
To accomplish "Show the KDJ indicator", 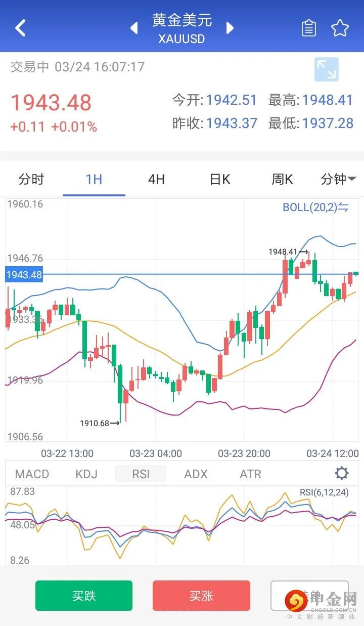I will coord(86,474).
